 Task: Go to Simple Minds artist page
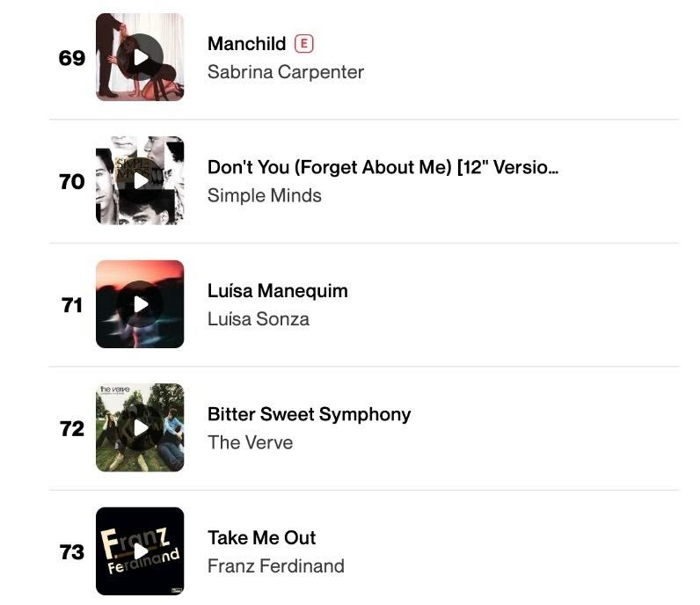tap(264, 195)
